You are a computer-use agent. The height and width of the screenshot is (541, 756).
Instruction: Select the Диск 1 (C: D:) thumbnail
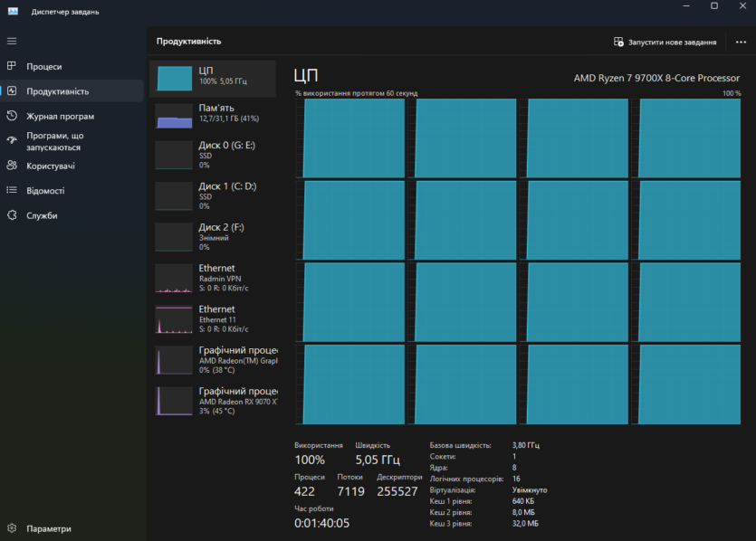(x=174, y=196)
